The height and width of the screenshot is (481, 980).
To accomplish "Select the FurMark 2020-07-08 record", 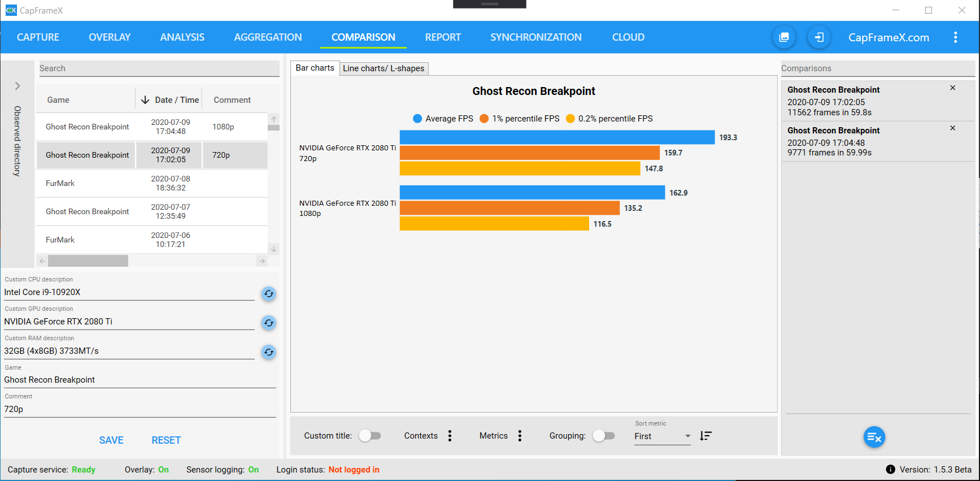I will pyautogui.click(x=152, y=183).
